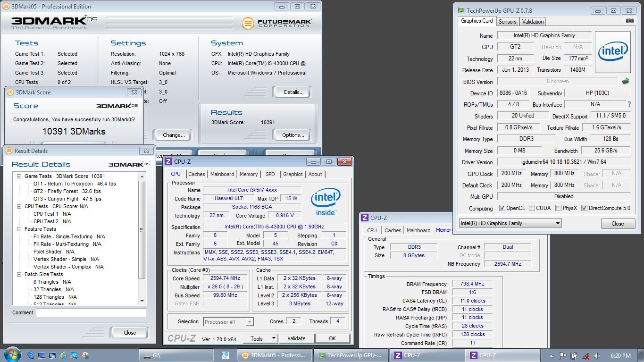Click the Result Details vertical scrollbar
Image resolution: width=644 pixels, height=362 pixels.
(x=142, y=239)
